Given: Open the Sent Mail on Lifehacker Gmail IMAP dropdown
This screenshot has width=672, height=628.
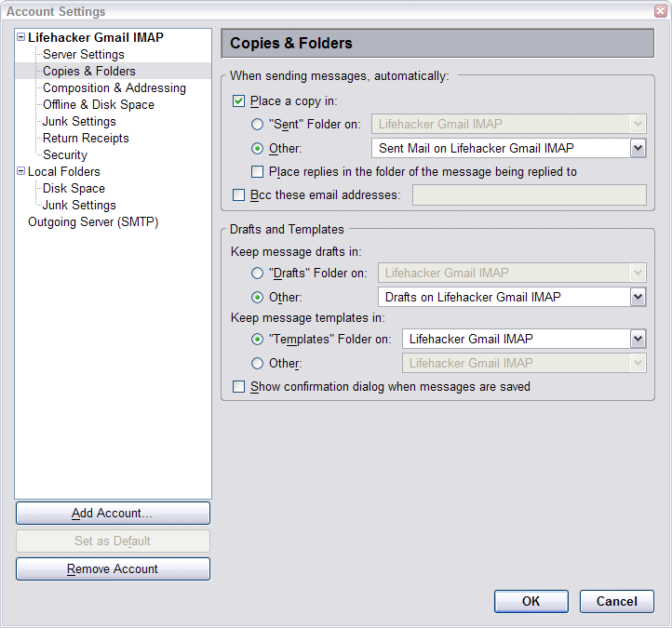Looking at the screenshot, I should [509, 148].
